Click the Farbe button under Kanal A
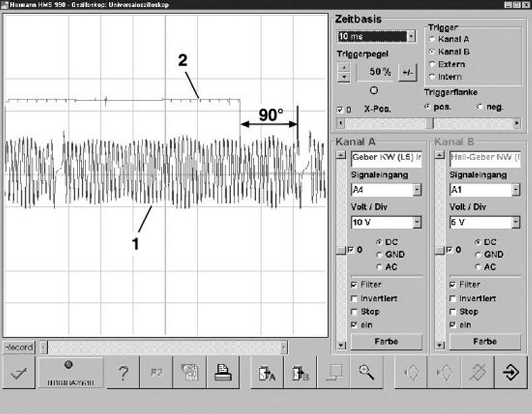The image size is (532, 414). click(386, 342)
